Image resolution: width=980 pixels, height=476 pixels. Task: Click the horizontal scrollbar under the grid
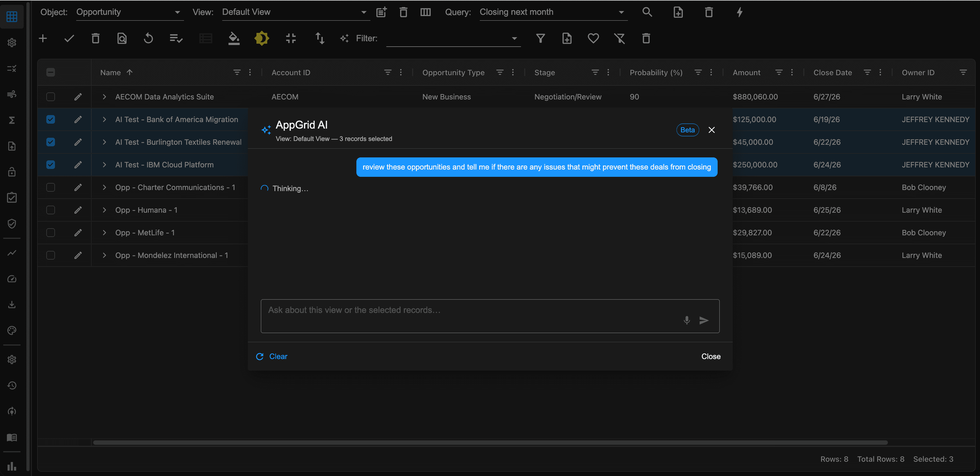tap(490, 443)
